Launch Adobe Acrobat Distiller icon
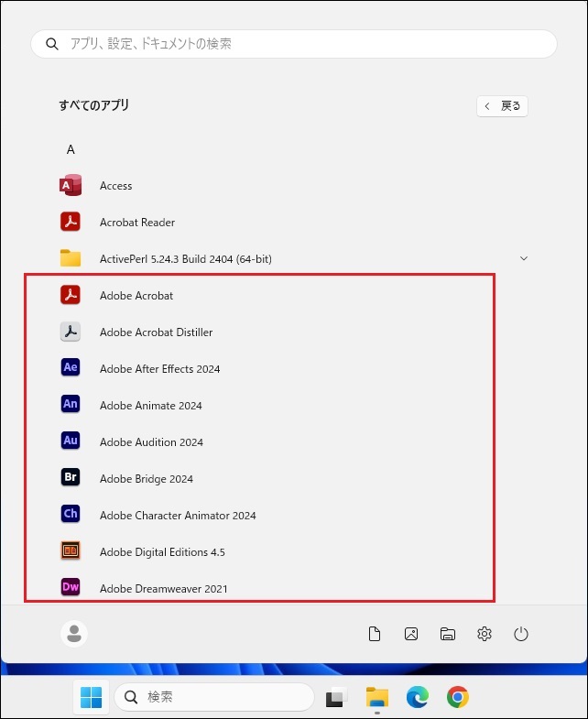 tap(71, 332)
